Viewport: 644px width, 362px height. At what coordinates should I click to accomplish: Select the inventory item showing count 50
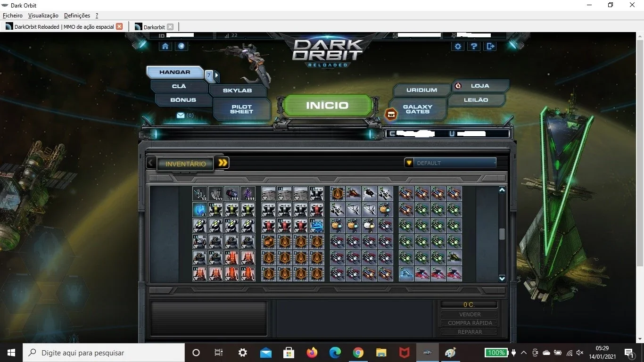click(x=200, y=194)
